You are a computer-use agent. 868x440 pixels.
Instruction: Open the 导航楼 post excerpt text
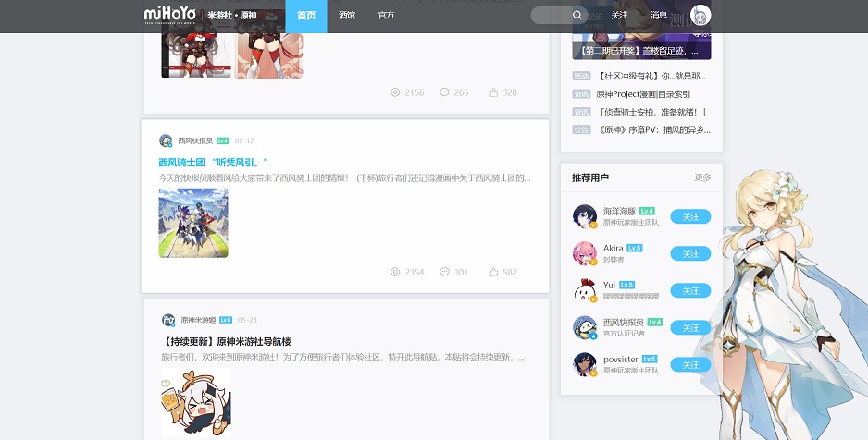pyautogui.click(x=342, y=357)
